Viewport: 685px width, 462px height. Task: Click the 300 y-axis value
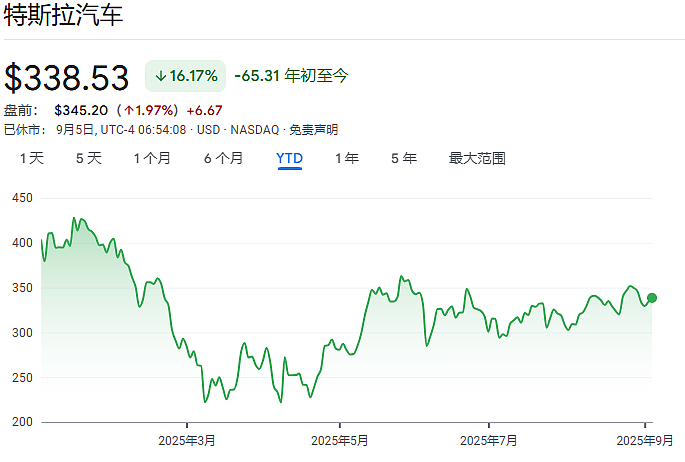point(22,333)
